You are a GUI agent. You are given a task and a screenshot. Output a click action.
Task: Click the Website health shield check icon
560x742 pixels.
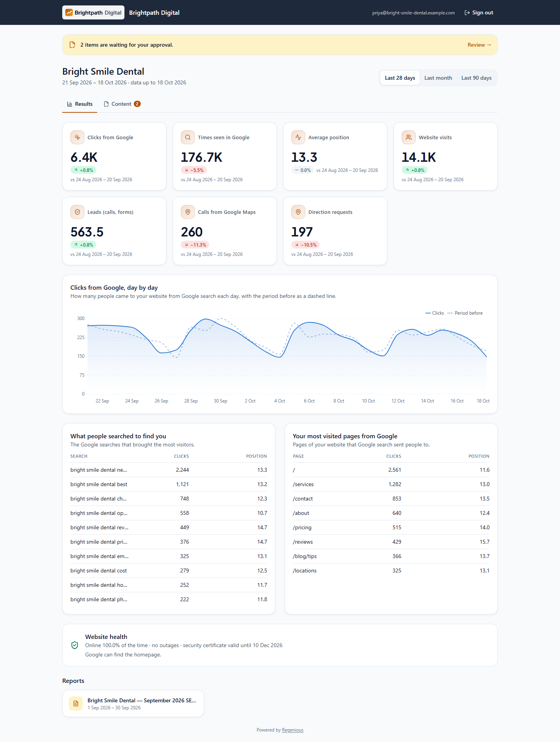tap(75, 645)
